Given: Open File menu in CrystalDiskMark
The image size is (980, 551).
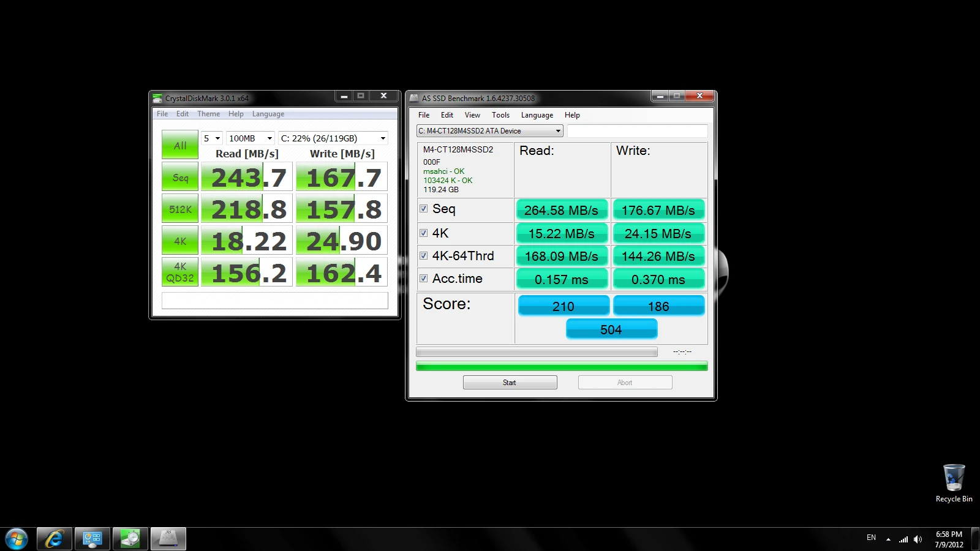Looking at the screenshot, I should pyautogui.click(x=162, y=114).
